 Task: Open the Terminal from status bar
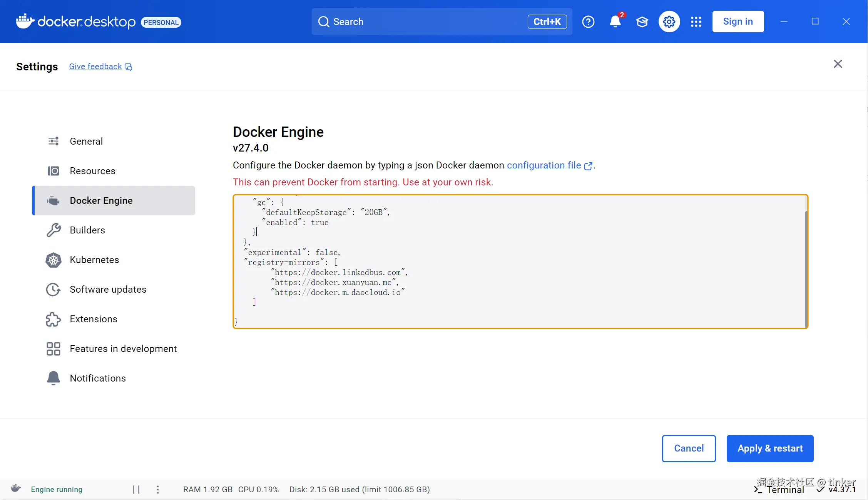pyautogui.click(x=779, y=490)
